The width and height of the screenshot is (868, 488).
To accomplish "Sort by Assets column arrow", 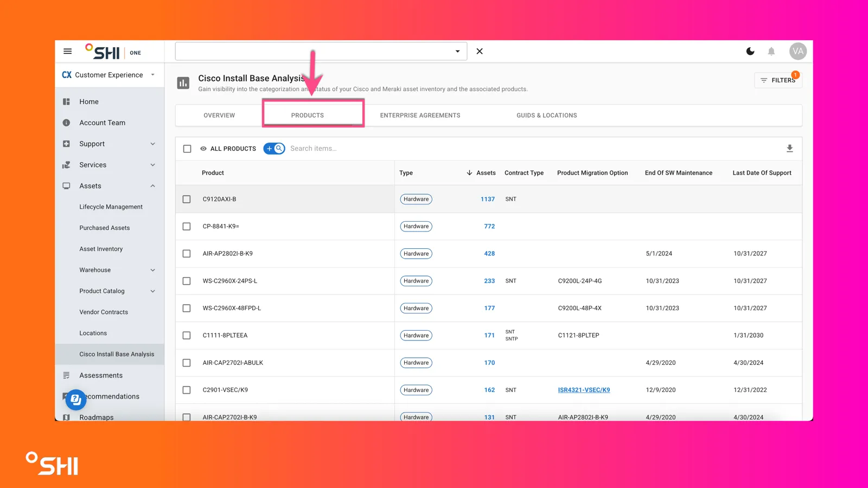I will (469, 173).
